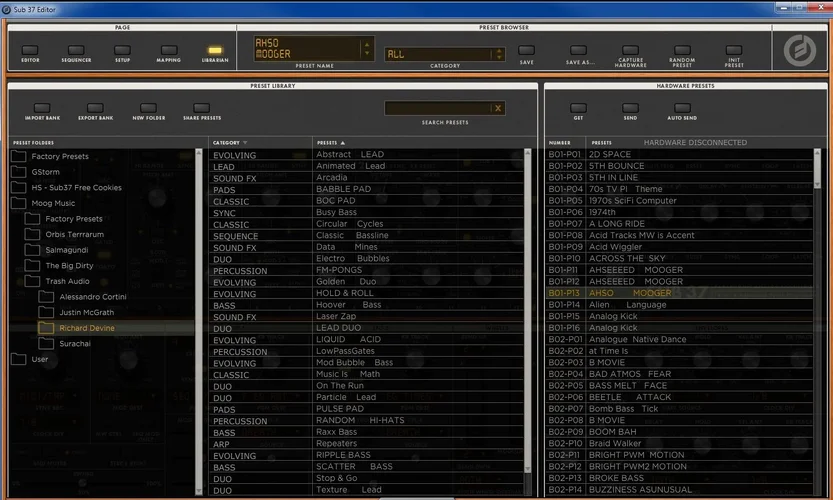Click the Search Presets input field
Viewport: 833px width, 500px height.
coord(437,108)
